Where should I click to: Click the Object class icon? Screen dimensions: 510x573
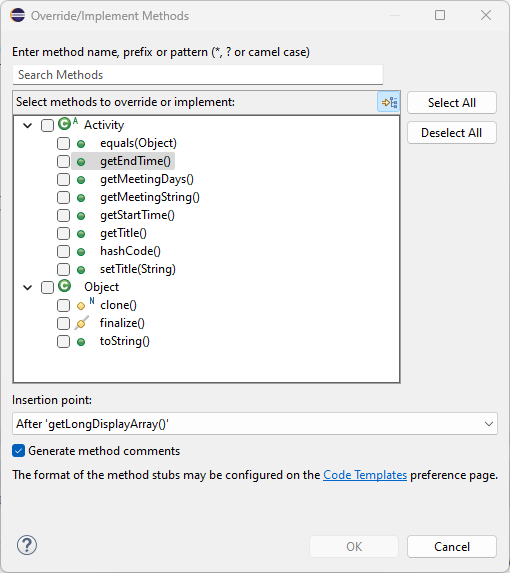point(65,286)
